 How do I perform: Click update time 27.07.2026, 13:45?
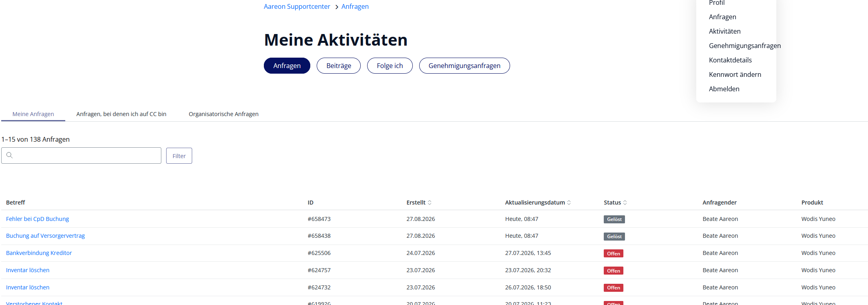coord(528,253)
